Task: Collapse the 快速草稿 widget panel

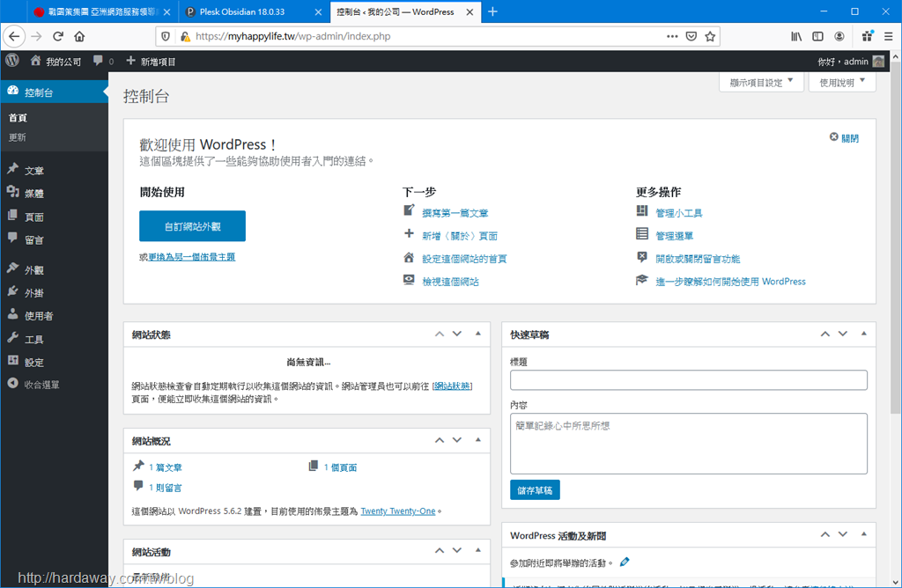Action: click(x=863, y=334)
